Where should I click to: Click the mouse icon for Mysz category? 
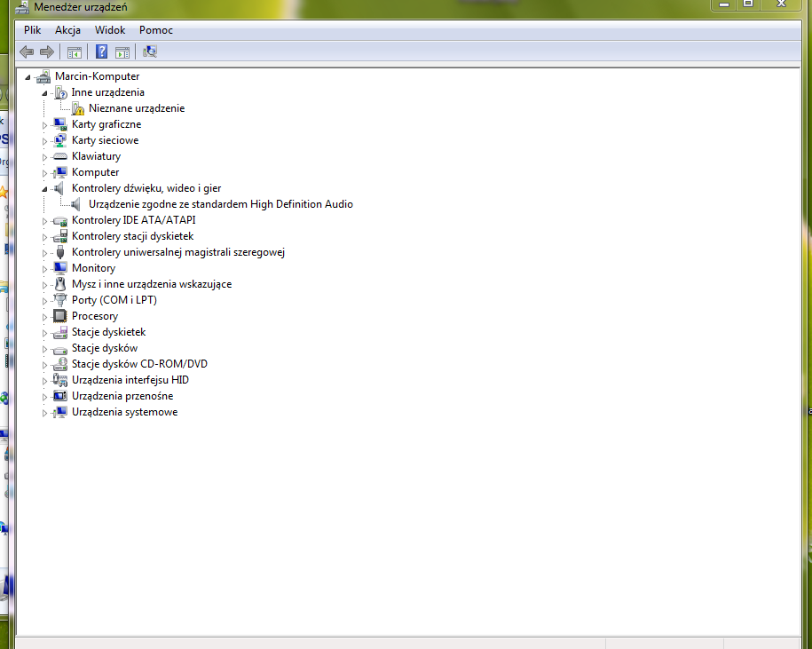click(x=60, y=284)
